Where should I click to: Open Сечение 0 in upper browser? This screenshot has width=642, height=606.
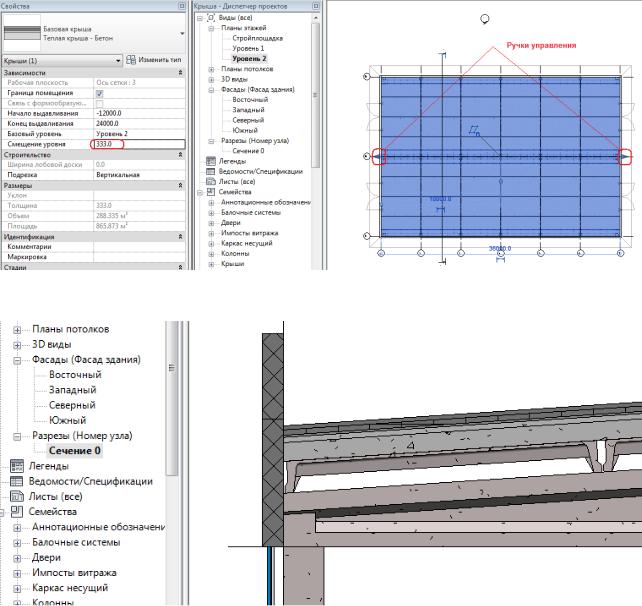point(248,151)
